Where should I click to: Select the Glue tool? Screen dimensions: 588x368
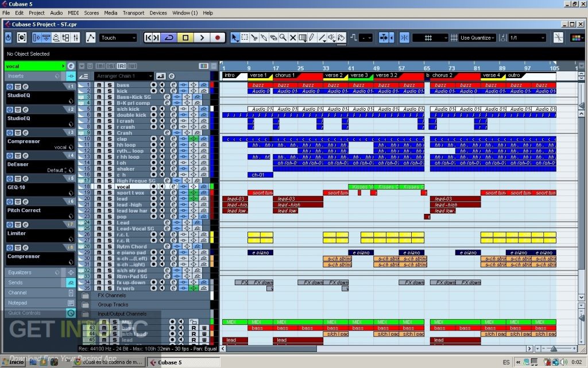click(264, 37)
